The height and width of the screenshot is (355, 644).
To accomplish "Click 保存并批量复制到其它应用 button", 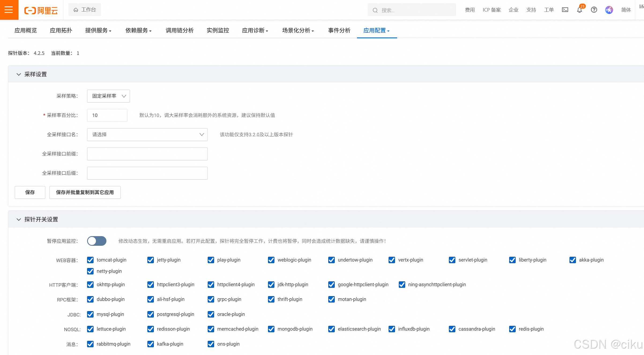I will tap(85, 192).
